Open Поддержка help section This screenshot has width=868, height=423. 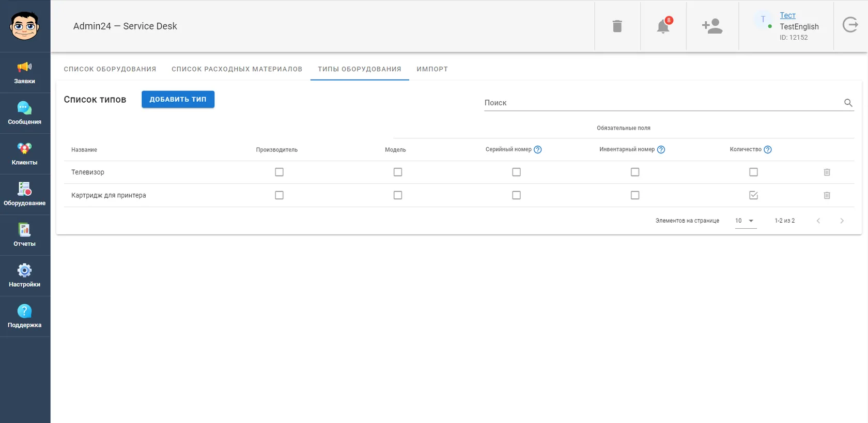(x=25, y=317)
